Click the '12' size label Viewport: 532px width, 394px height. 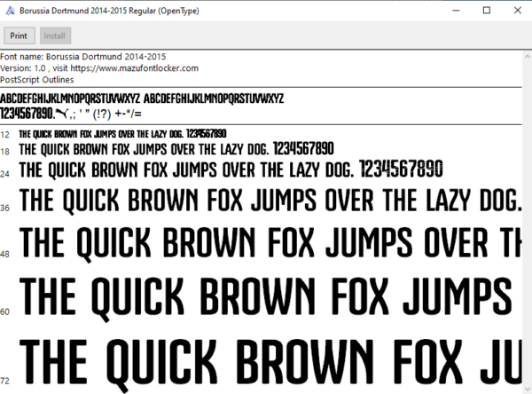click(4, 135)
